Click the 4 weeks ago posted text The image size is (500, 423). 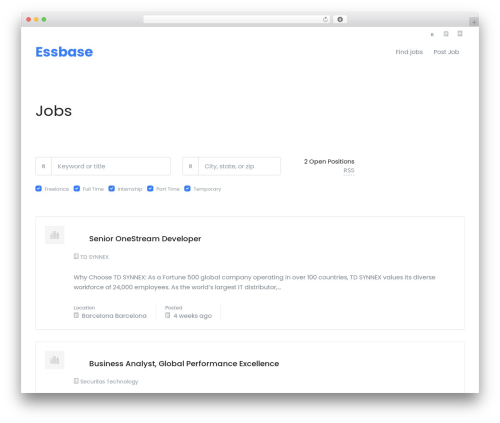tap(192, 316)
